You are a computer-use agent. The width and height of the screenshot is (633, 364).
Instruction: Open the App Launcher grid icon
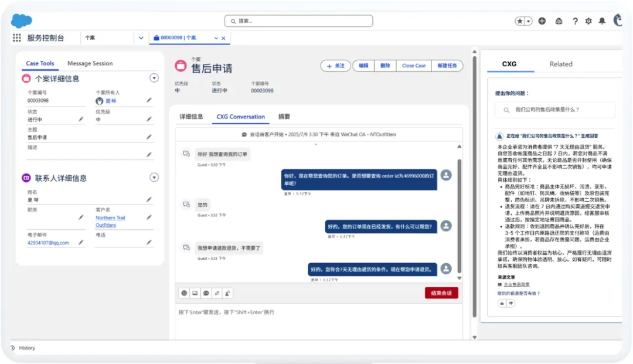point(16,38)
